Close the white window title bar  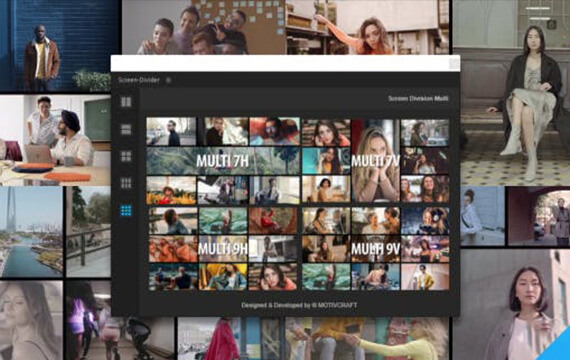454,64
